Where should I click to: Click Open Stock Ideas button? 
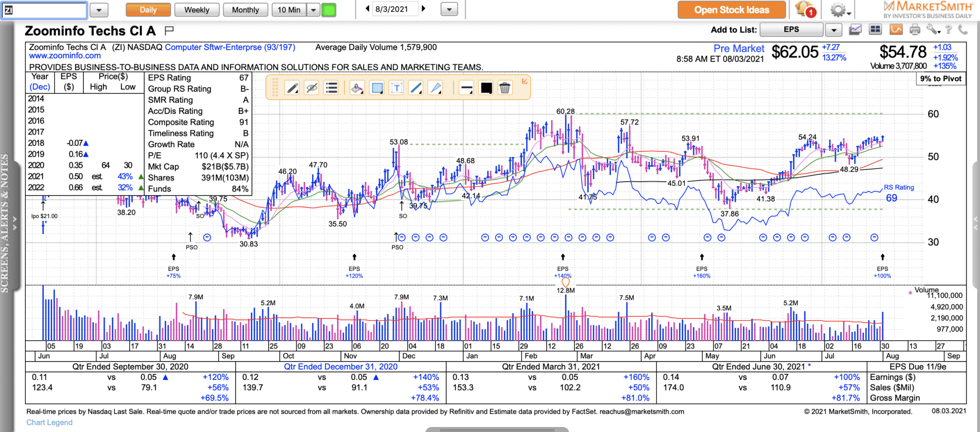pos(732,10)
